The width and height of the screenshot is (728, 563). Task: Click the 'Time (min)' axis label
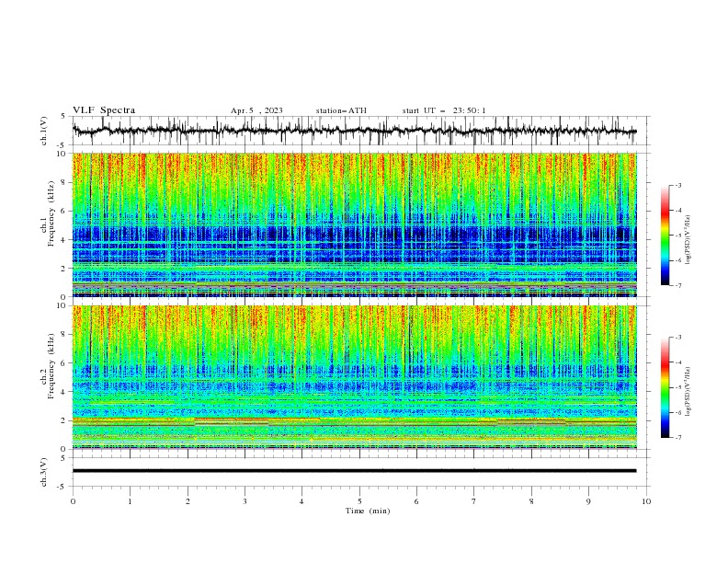coord(368,511)
